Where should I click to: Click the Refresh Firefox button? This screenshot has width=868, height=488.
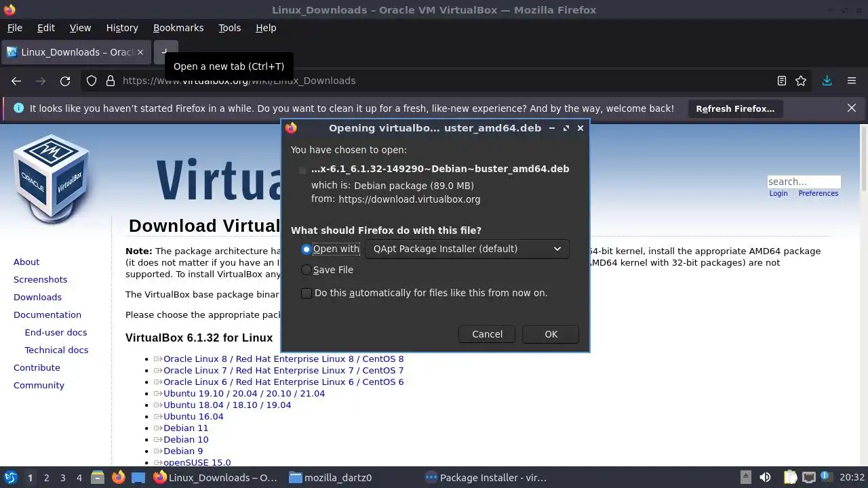(x=735, y=108)
